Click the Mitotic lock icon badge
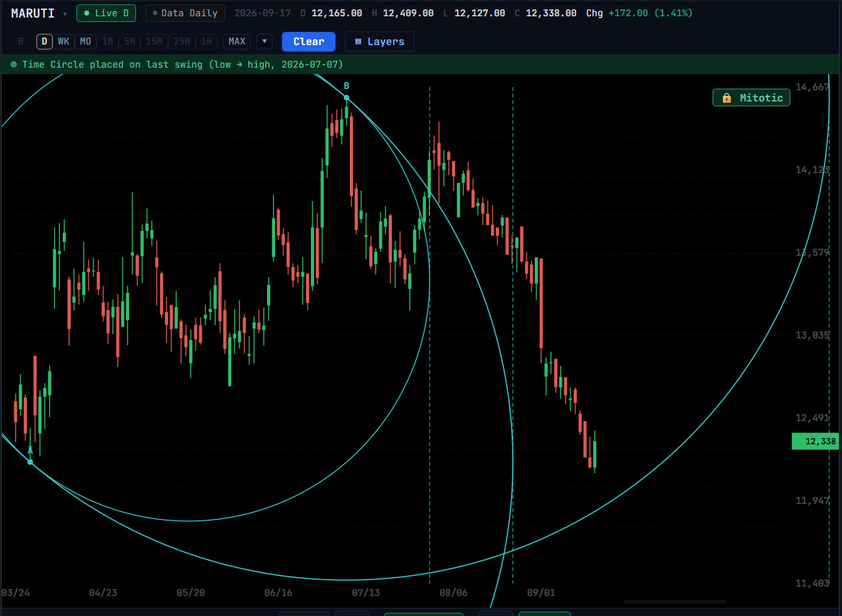 click(x=751, y=98)
